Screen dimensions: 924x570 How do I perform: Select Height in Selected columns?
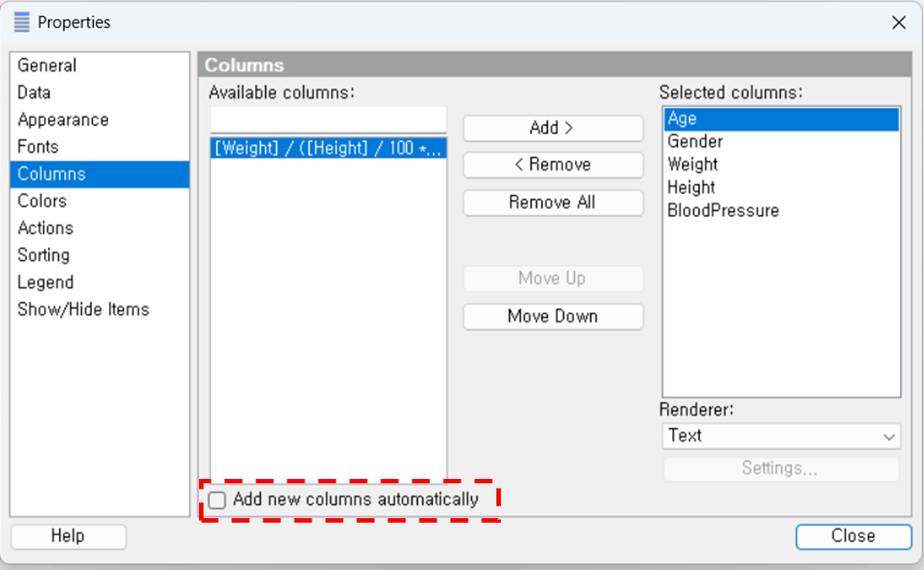[x=781, y=188]
